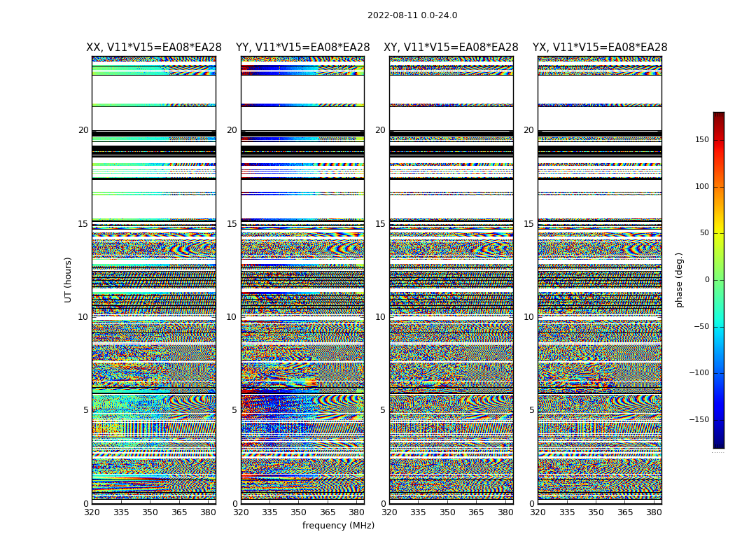The image size is (735, 560).
Task: Click the UT (hours) axis label
Action: [68, 280]
